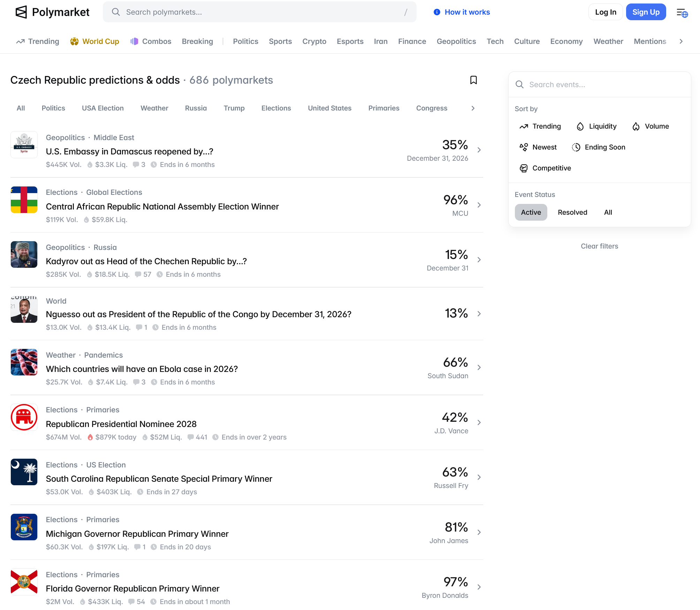
Task: Click the Liquidity droplet icon in Sort by
Action: pos(580,127)
